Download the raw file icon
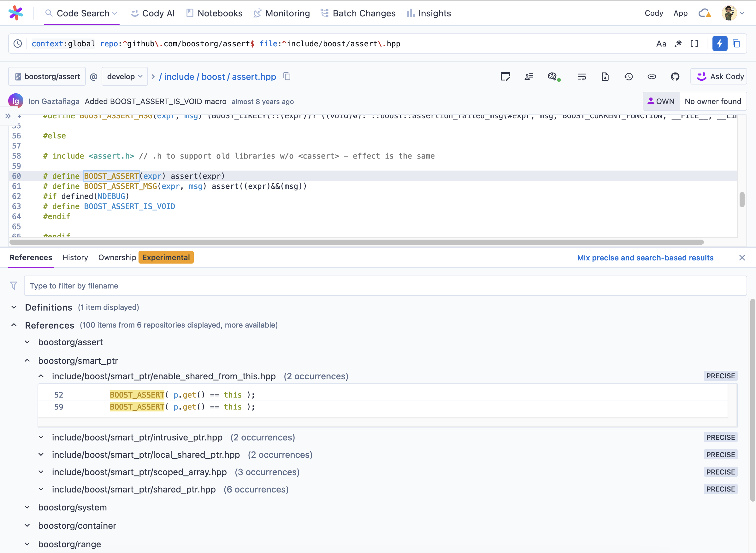This screenshot has height=553, width=756. pos(605,77)
